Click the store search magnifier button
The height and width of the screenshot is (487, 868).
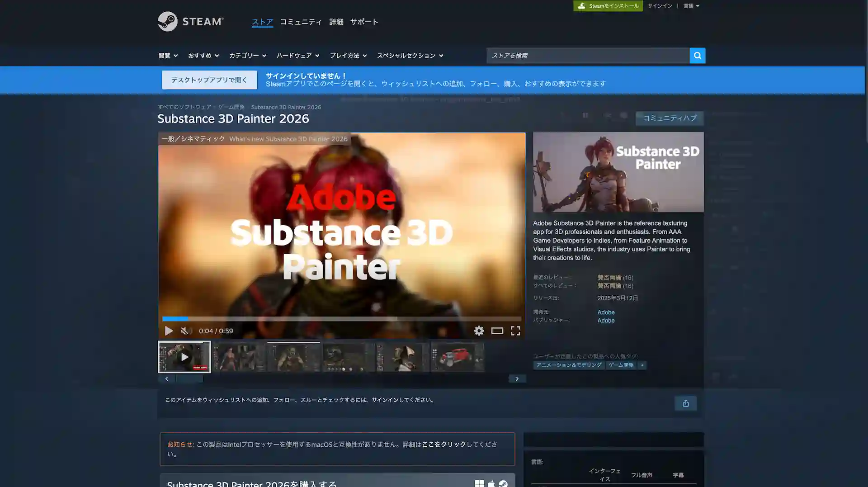tap(697, 56)
